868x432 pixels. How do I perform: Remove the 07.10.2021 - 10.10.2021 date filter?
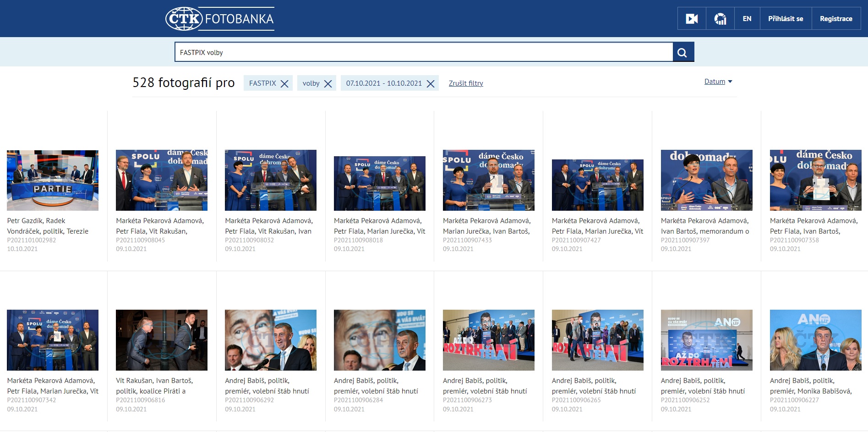pos(431,83)
